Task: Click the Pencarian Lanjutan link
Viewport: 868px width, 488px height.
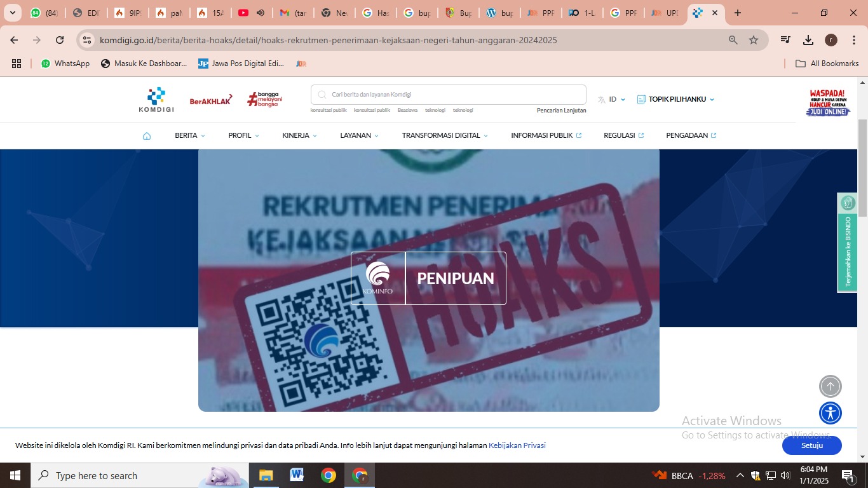Action: click(562, 111)
